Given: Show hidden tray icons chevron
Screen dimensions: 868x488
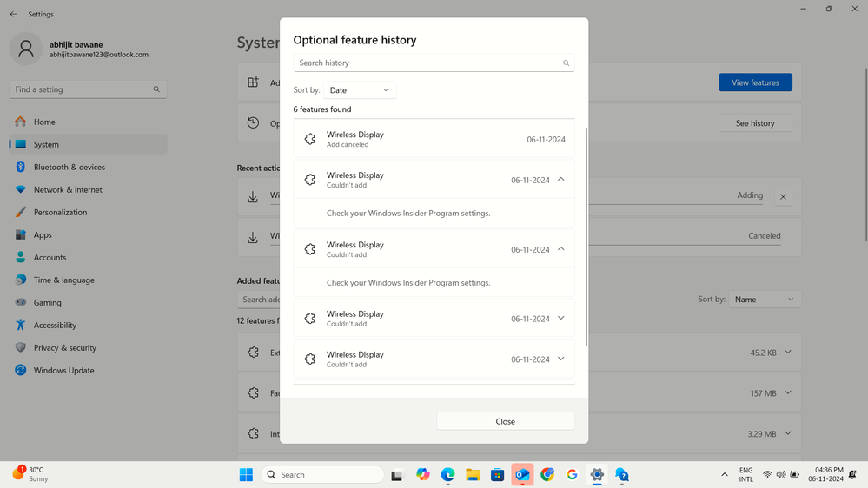Looking at the screenshot, I should click(x=724, y=475).
